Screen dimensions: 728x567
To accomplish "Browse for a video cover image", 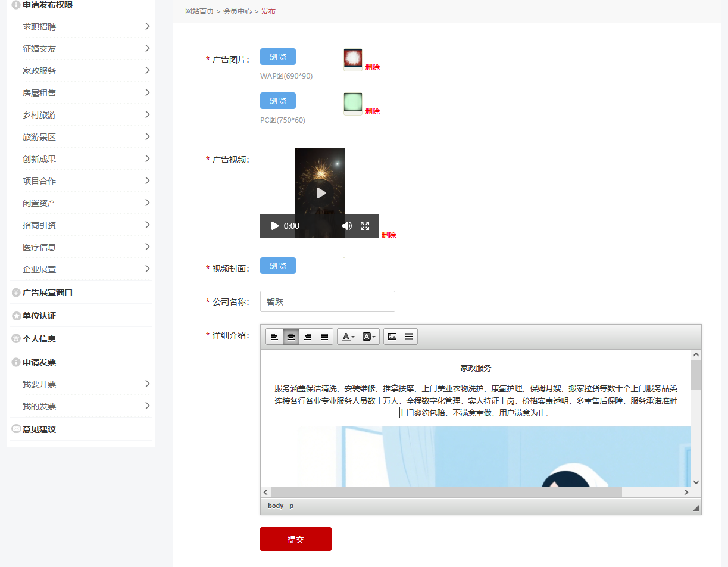I will 278,266.
